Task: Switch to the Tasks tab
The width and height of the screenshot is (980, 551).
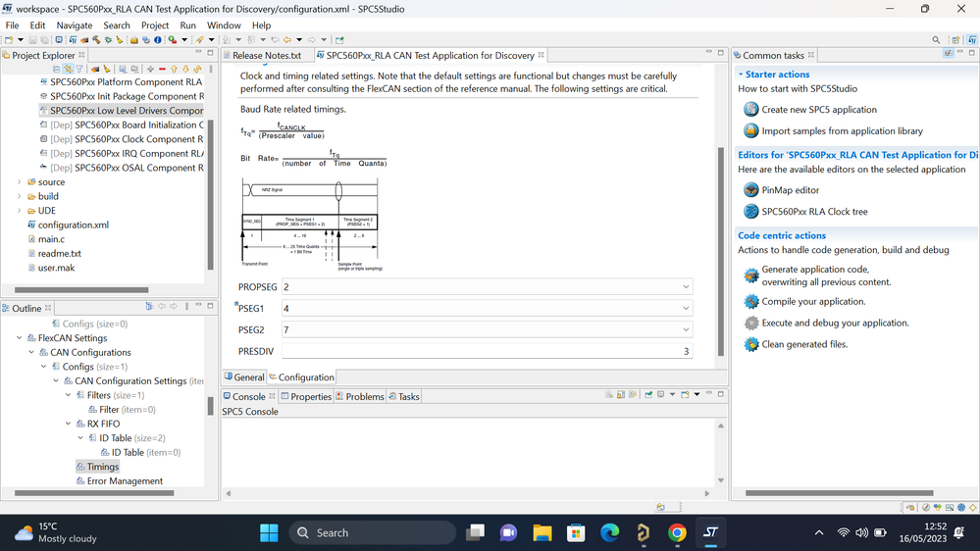Action: pyautogui.click(x=404, y=396)
